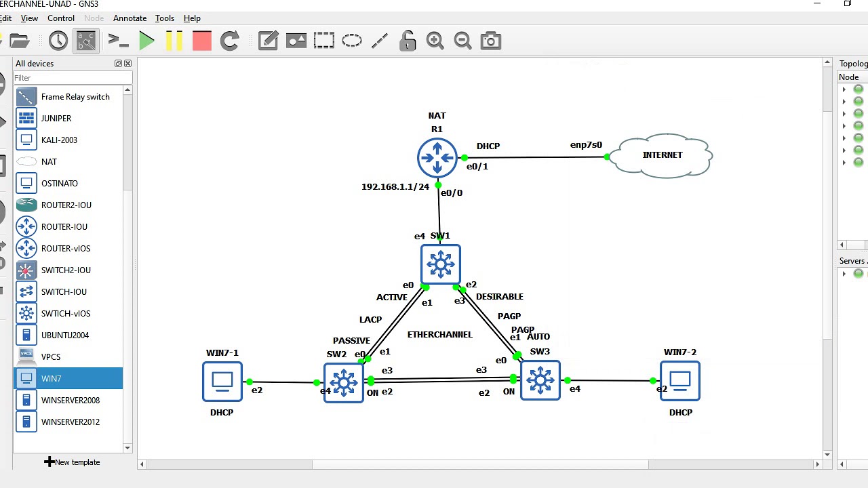Viewport: 868px width, 488px height.
Task: Click device list scroll down arrow
Action: pyautogui.click(x=127, y=448)
